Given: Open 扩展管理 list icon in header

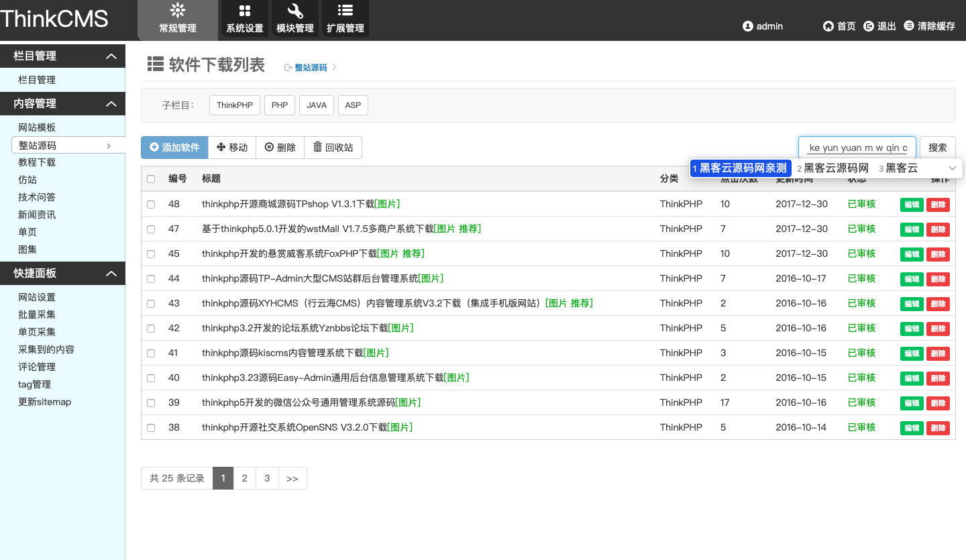Looking at the screenshot, I should click(345, 11).
